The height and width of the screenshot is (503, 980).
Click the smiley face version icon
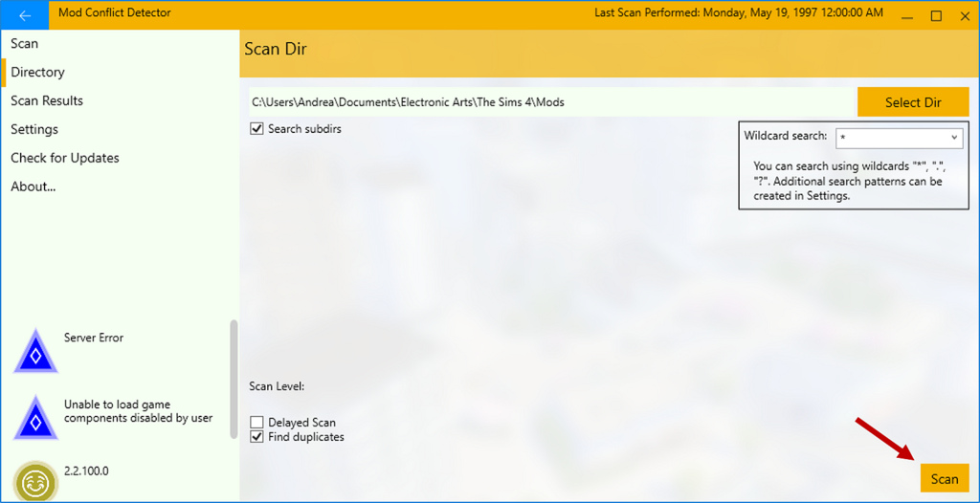pyautogui.click(x=35, y=481)
